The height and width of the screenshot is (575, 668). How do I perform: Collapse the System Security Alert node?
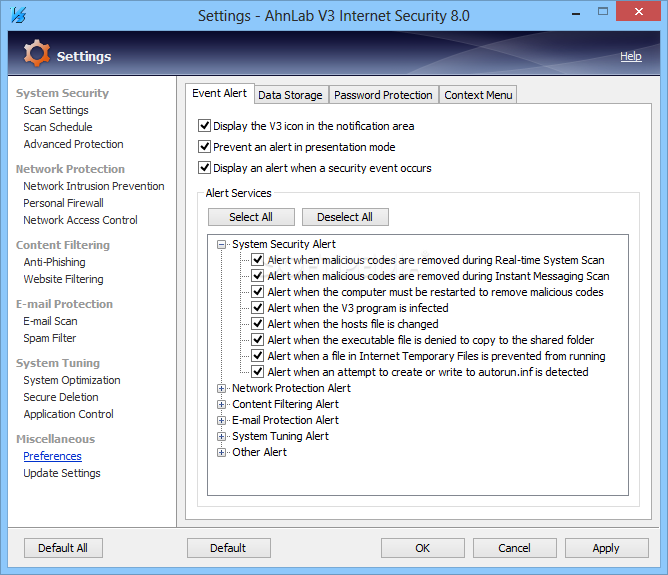(221, 244)
